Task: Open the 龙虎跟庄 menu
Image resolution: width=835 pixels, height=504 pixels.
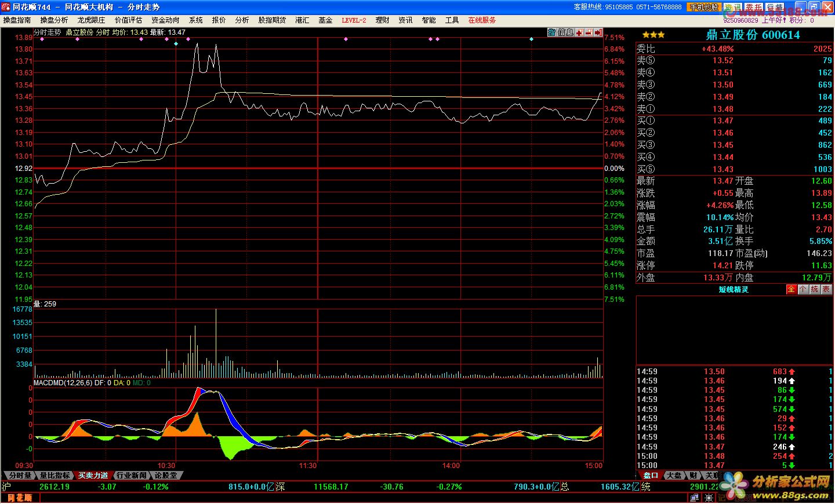Action: point(92,20)
